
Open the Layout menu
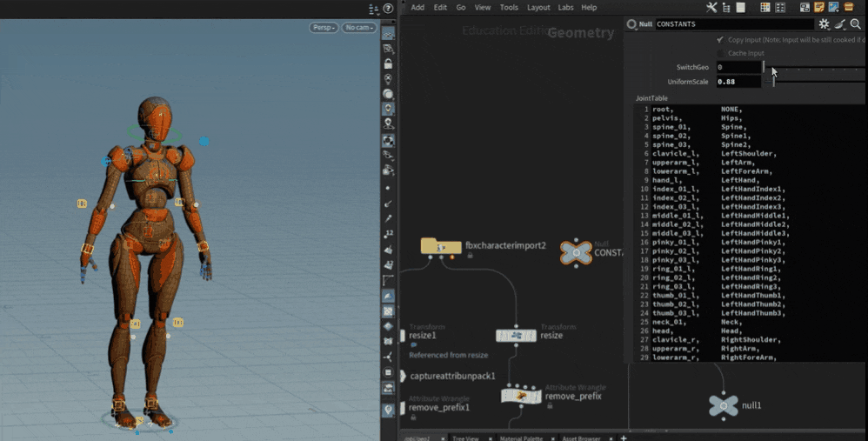point(538,7)
